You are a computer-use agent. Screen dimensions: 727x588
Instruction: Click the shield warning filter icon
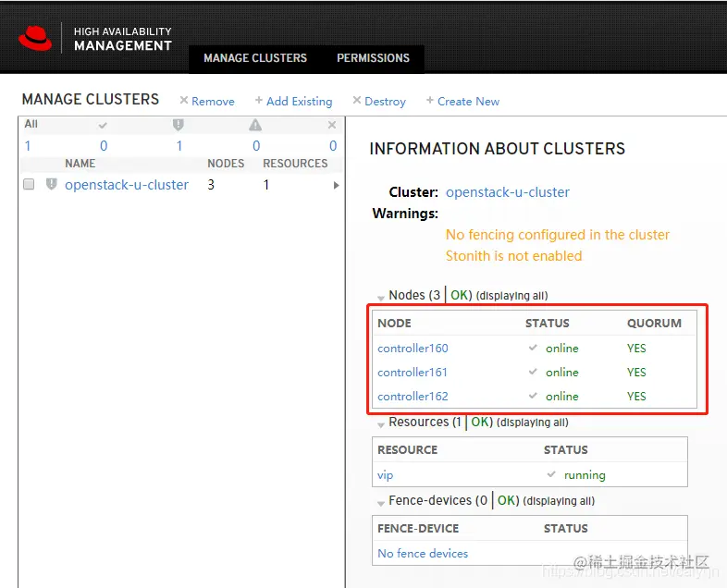[x=178, y=125]
